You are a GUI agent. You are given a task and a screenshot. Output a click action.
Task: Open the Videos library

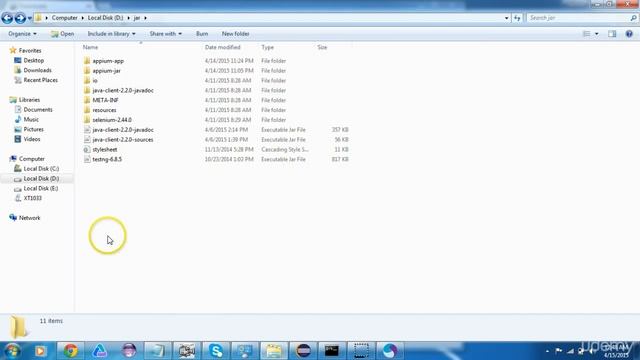tap(32, 139)
